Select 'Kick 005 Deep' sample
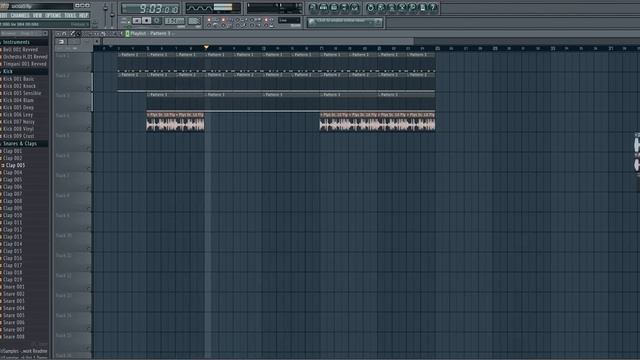The image size is (640, 360). [18, 107]
